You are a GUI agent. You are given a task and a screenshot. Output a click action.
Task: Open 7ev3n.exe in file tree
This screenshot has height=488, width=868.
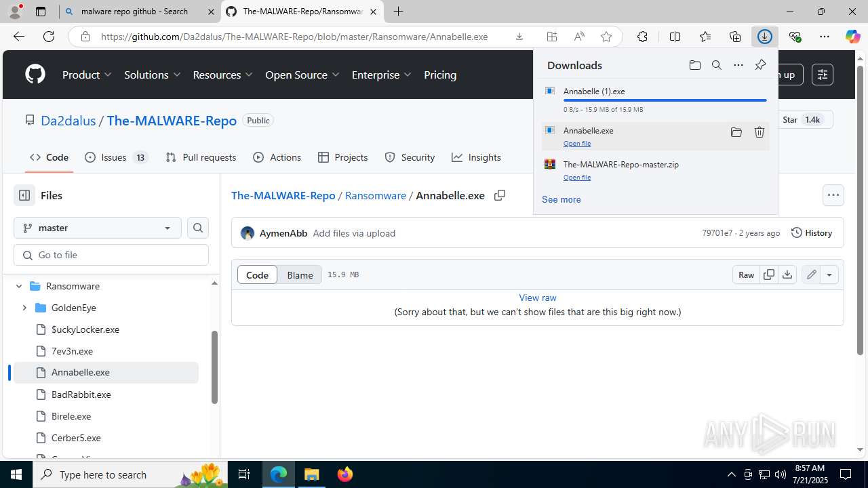[x=73, y=351]
